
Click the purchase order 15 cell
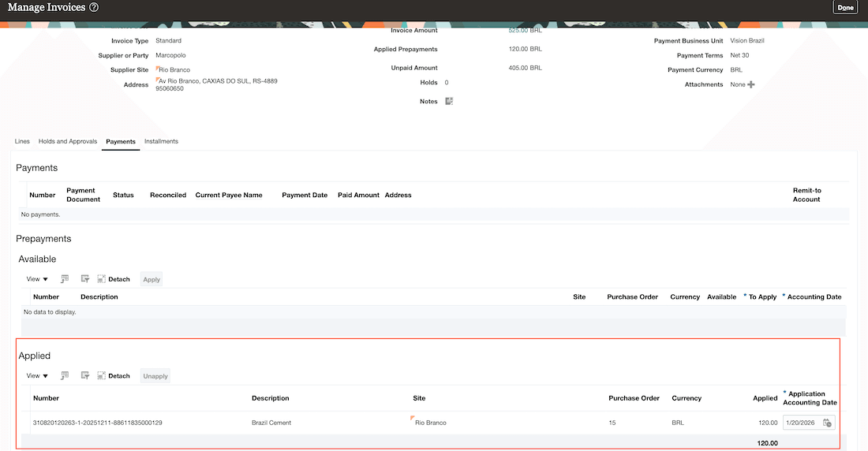pos(612,423)
